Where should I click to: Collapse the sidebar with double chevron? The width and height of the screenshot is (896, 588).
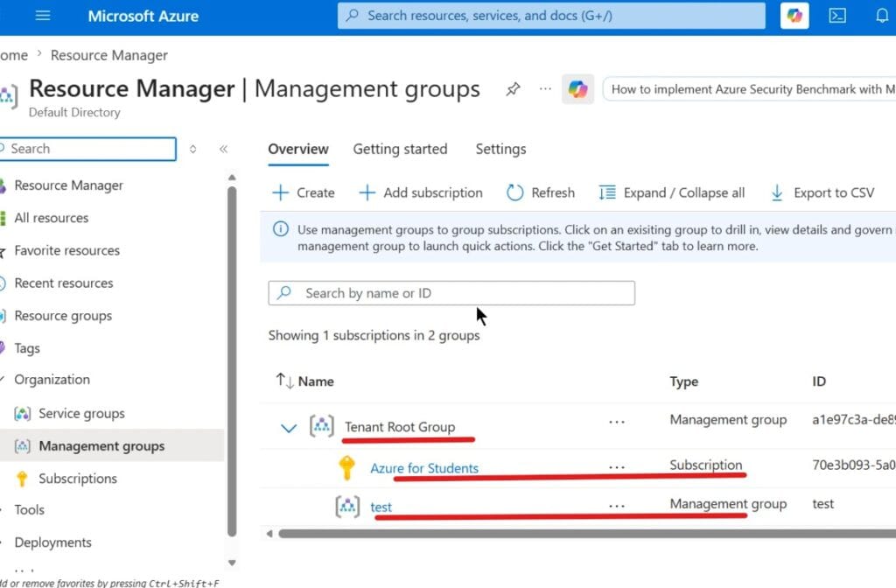223,149
